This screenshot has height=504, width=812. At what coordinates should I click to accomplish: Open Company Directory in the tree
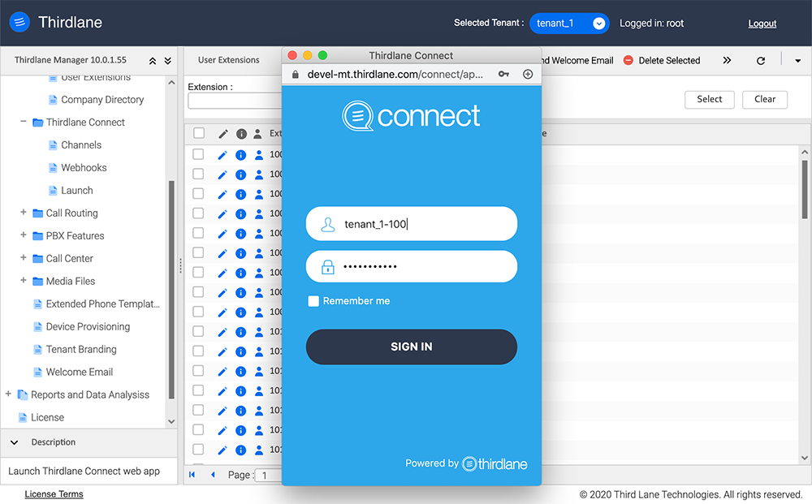coord(102,99)
